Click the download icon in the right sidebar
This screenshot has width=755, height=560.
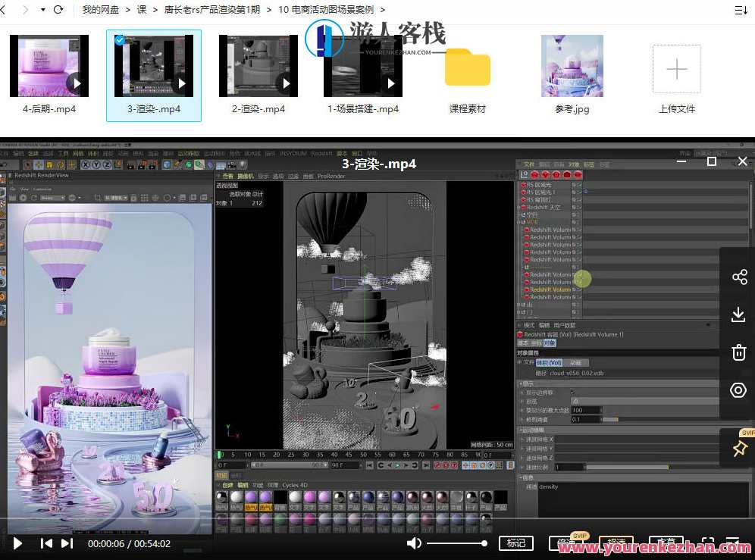pos(739,314)
